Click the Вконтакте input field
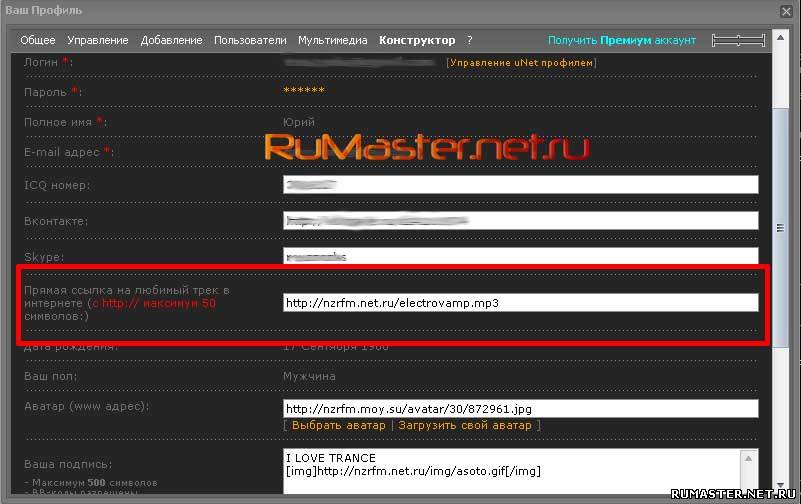The height and width of the screenshot is (504, 801). [521, 221]
